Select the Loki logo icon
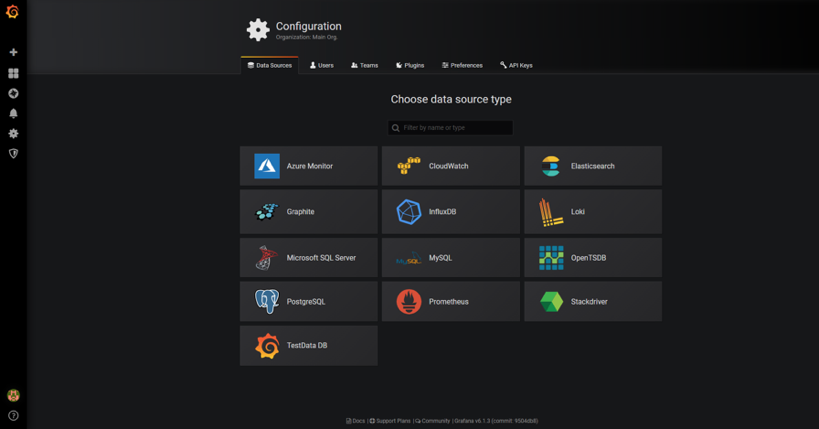 pyautogui.click(x=551, y=212)
